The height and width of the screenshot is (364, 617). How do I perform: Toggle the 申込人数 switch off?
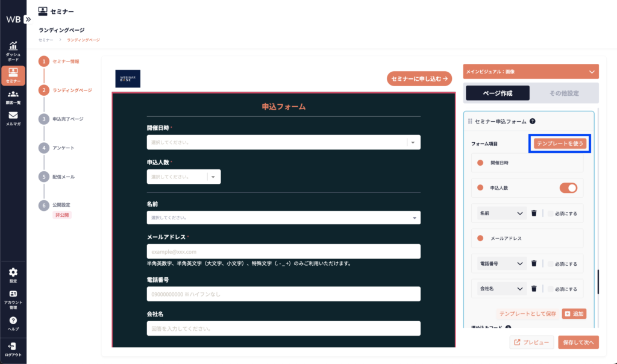click(x=568, y=188)
